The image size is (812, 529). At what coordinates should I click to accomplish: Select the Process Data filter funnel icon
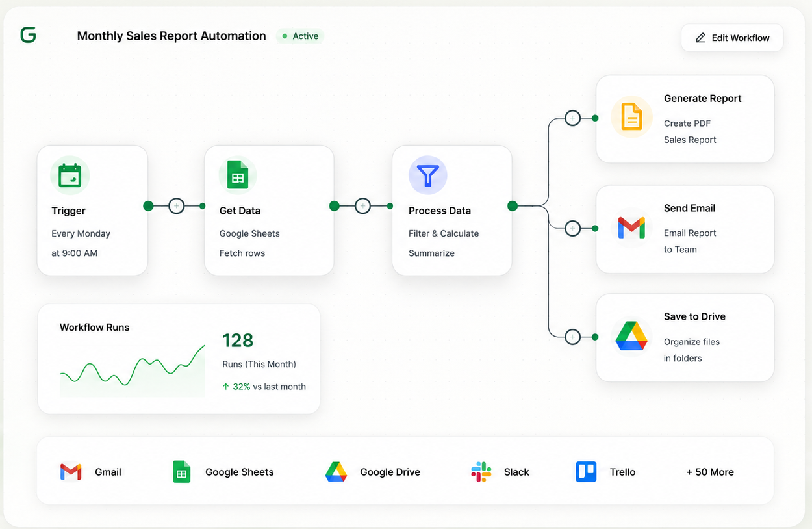427,175
